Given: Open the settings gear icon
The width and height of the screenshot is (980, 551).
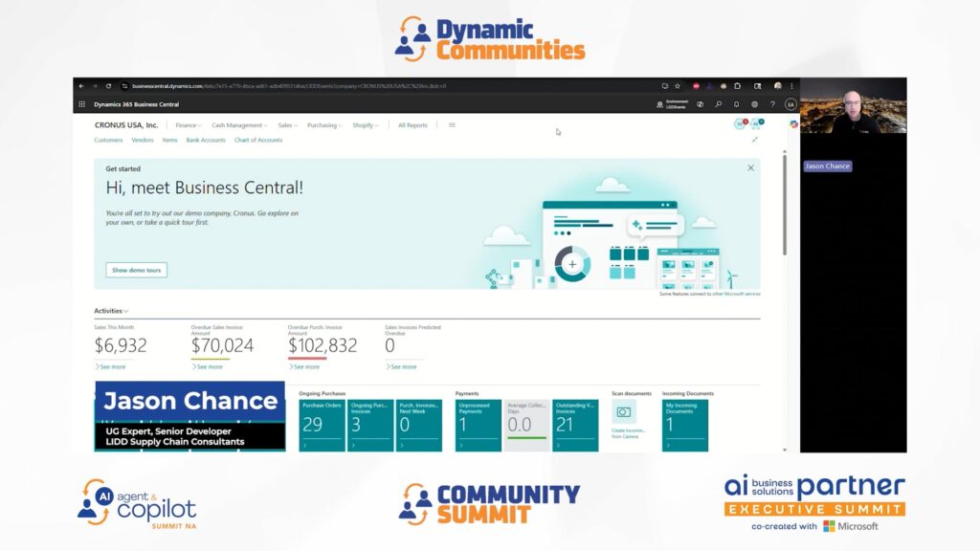Looking at the screenshot, I should [754, 104].
